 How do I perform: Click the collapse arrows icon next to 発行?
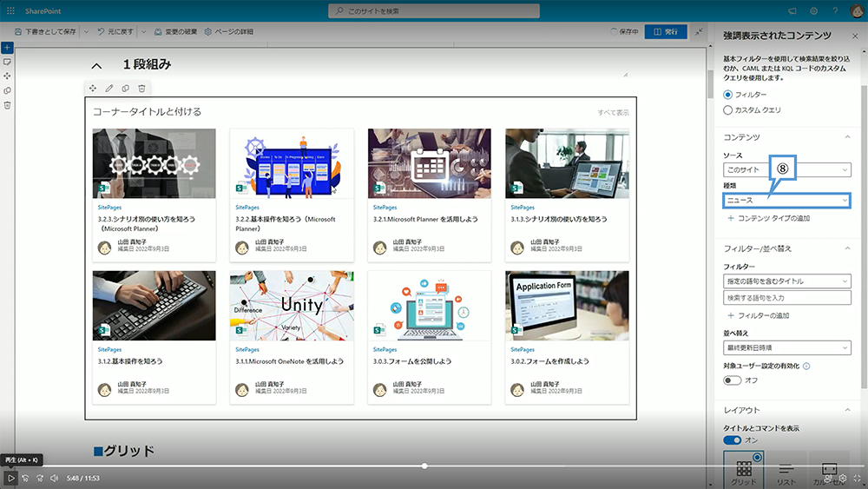[x=699, y=31]
